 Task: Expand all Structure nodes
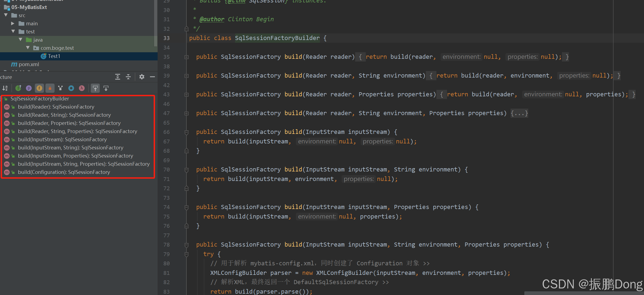click(117, 77)
